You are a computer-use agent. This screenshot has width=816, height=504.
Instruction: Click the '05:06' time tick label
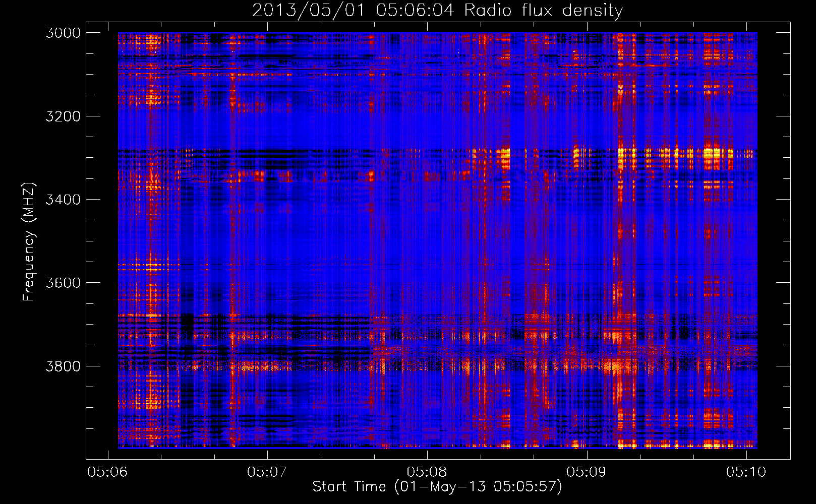tap(107, 472)
